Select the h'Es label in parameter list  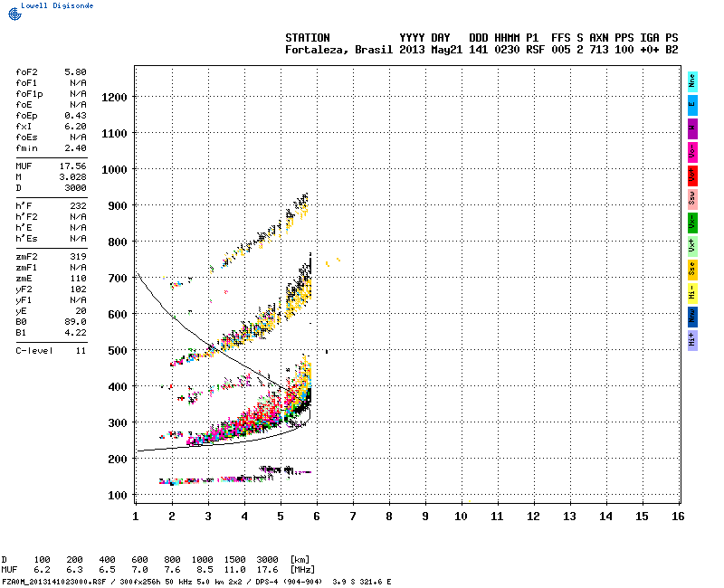[x=26, y=239]
